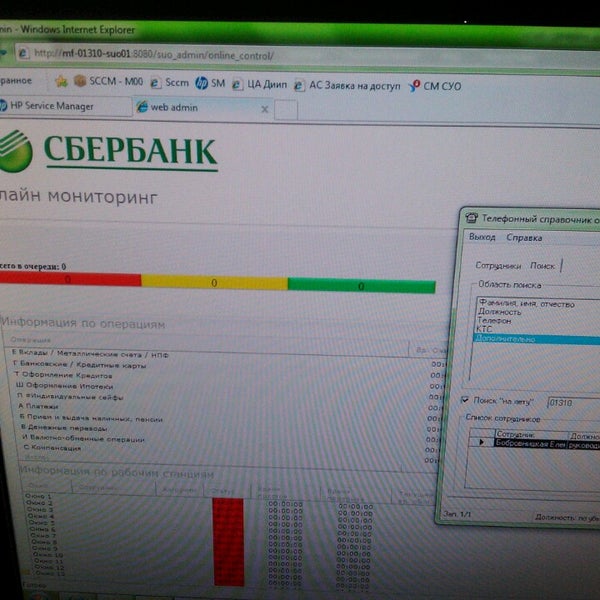Select row Платежи
This screenshot has width=600, height=600.
[38, 406]
